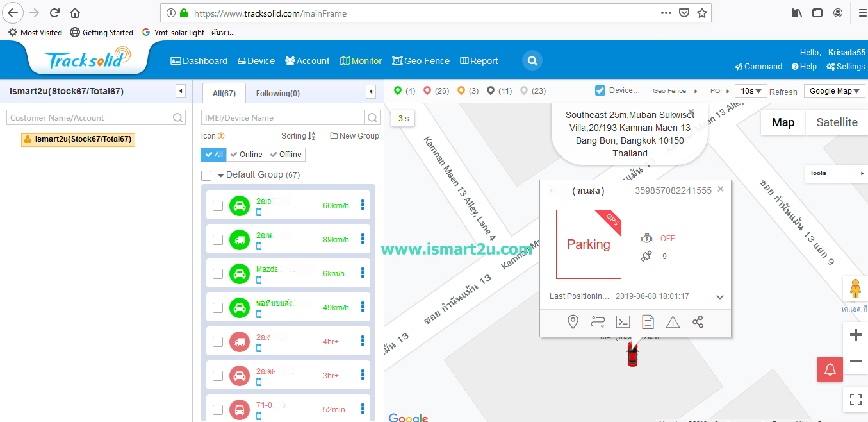Check the 4hr+ device checkbox
The image size is (868, 422).
(x=218, y=342)
